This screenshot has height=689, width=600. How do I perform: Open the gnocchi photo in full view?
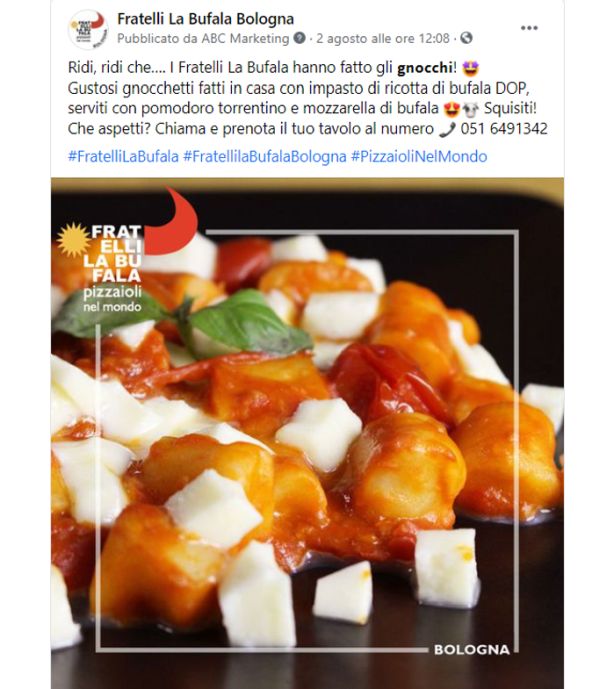click(307, 433)
